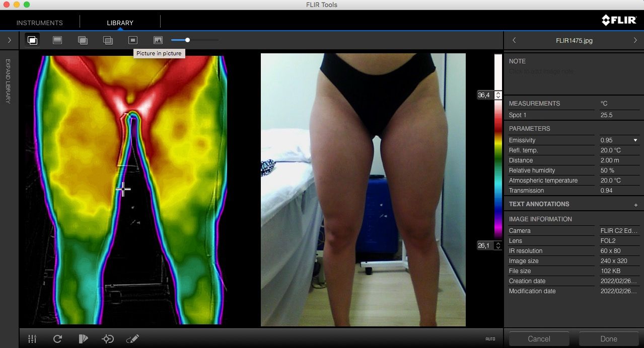Open the color palette selector
This screenshot has height=348, width=644.
[83, 339]
